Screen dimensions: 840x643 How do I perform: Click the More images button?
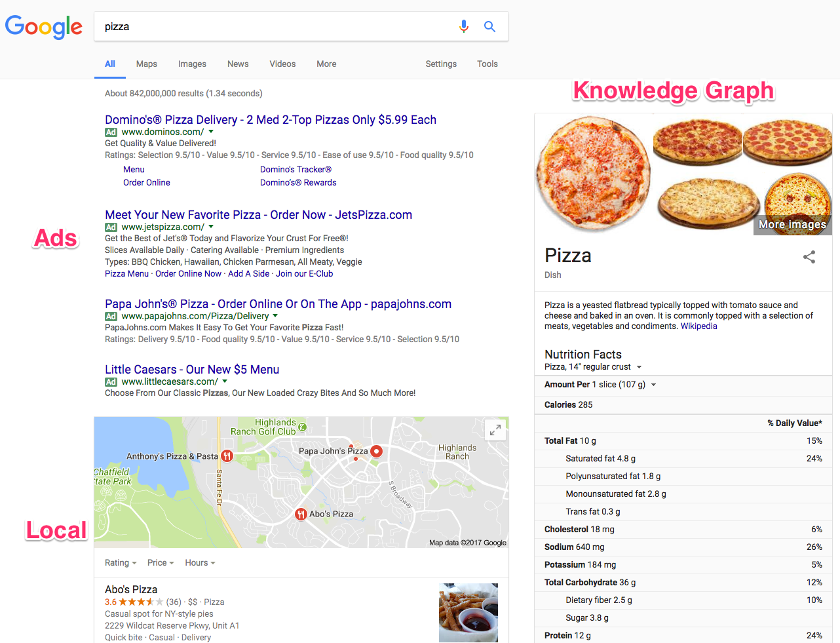click(792, 224)
